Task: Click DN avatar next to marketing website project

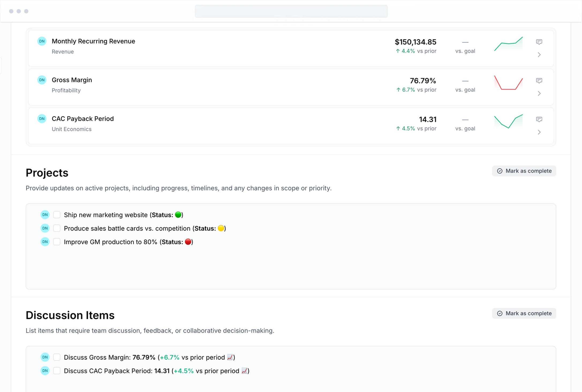Action: pos(45,215)
